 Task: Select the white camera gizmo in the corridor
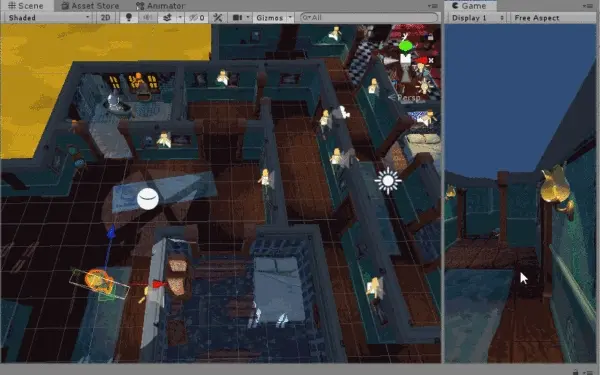click(x=342, y=112)
